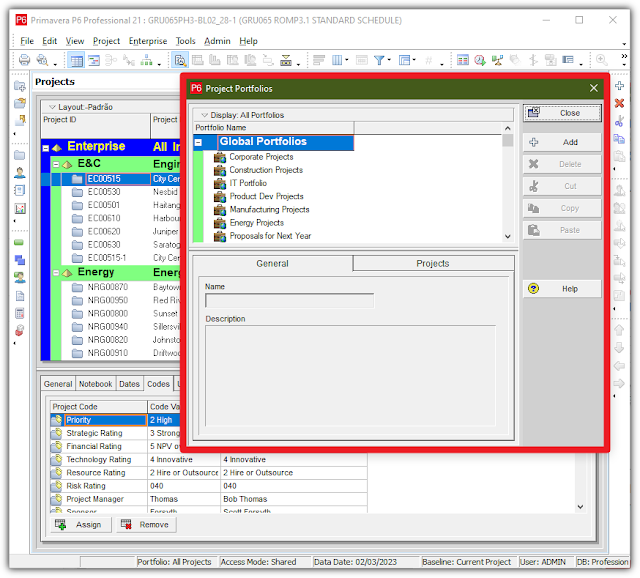Viewport: 640px width, 578px height.
Task: Click the portfolio Name input field
Action: pos(289,301)
